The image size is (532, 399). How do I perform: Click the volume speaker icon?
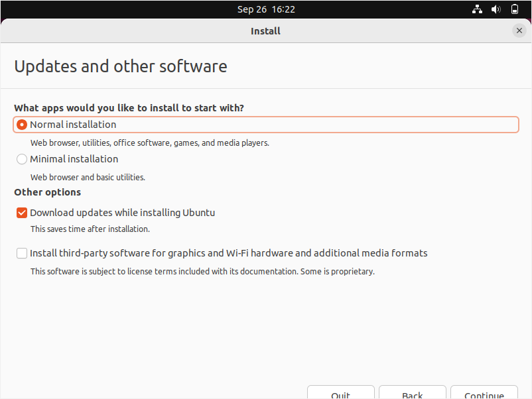coord(496,9)
